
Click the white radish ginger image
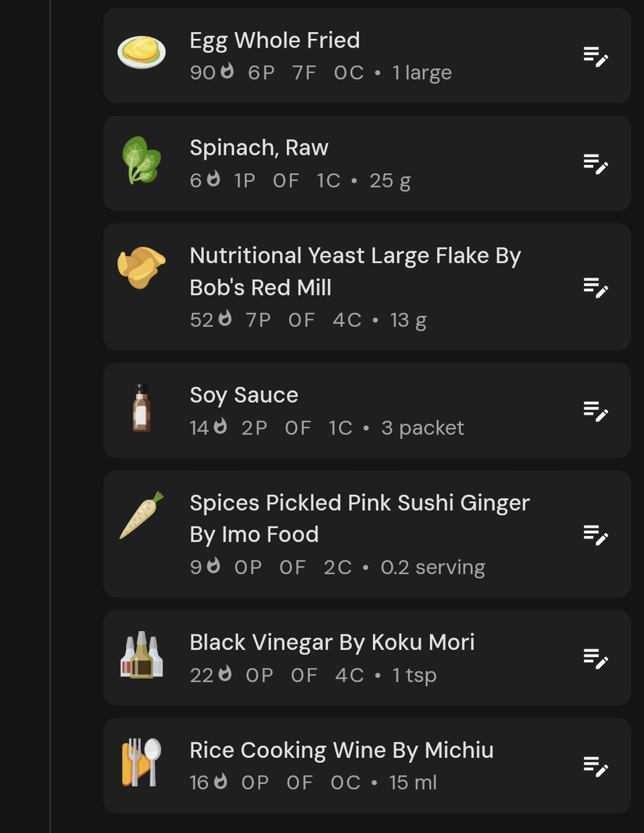click(142, 515)
